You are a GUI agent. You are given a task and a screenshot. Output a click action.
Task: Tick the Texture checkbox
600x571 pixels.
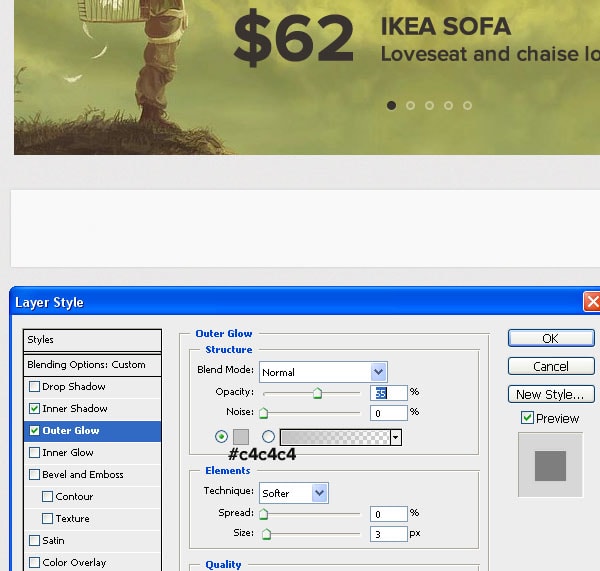(47, 519)
